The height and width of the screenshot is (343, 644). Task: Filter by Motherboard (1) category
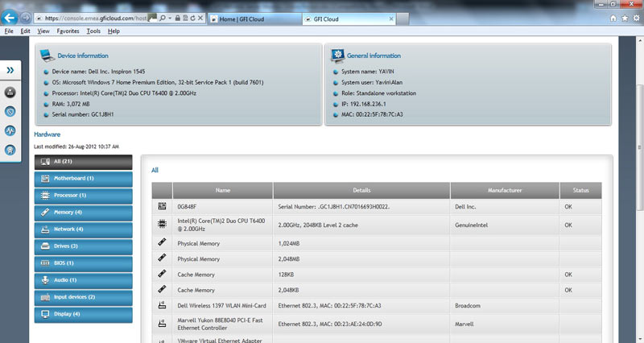point(84,179)
